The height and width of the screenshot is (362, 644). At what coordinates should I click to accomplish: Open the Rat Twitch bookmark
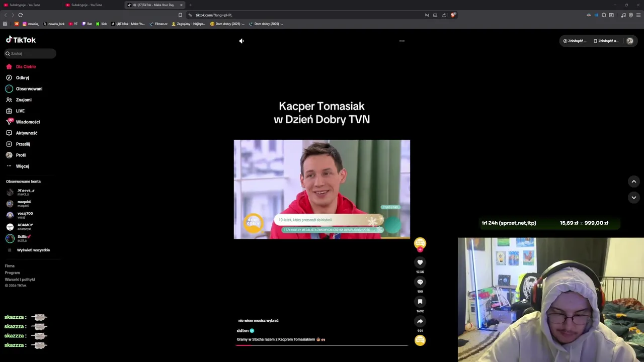pyautogui.click(x=87, y=24)
